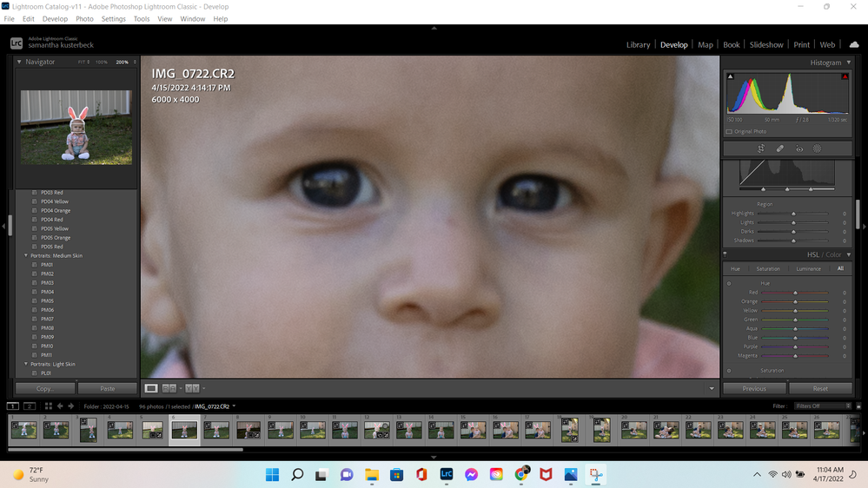Screen dimensions: 868x488
Task: Select Reference View R|A icon
Action: tap(169, 388)
